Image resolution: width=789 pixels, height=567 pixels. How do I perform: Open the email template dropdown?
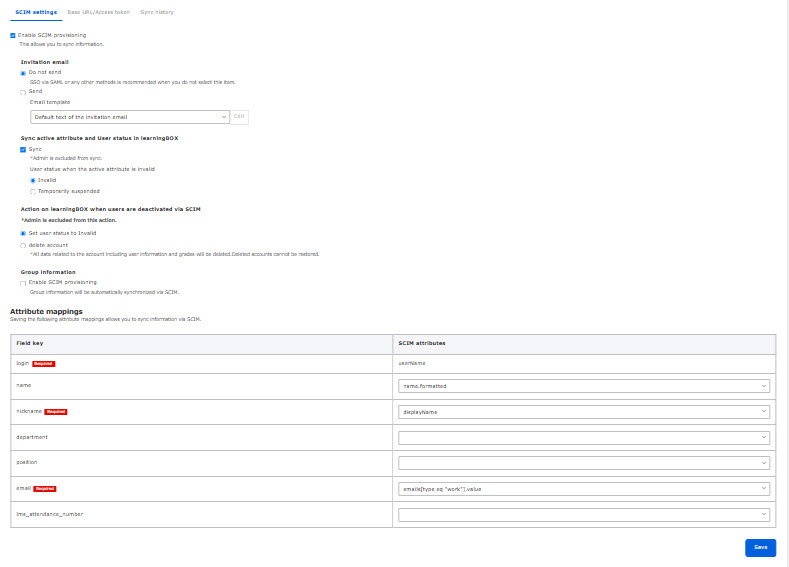pyautogui.click(x=130, y=117)
